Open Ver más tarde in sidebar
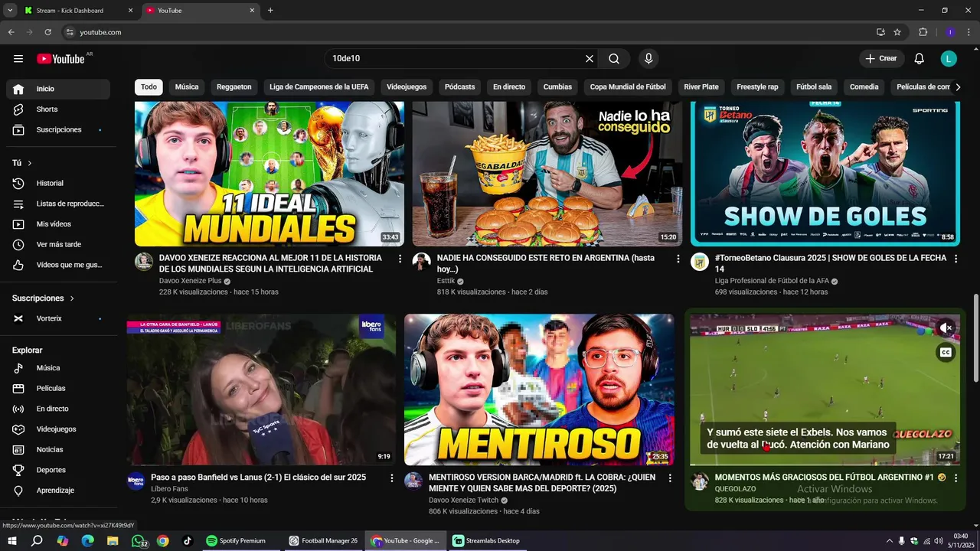This screenshot has height=551, width=980. pos(58,245)
